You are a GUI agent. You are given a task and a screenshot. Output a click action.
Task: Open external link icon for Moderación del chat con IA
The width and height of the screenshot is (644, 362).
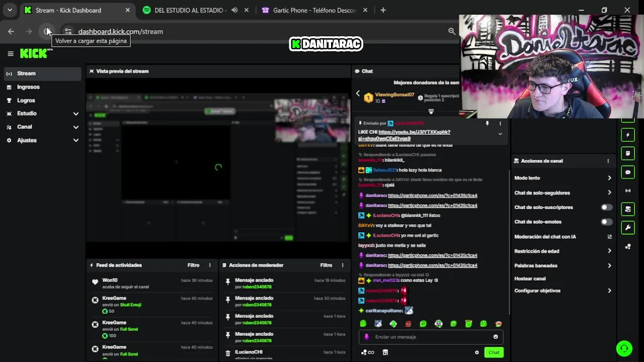point(609,237)
